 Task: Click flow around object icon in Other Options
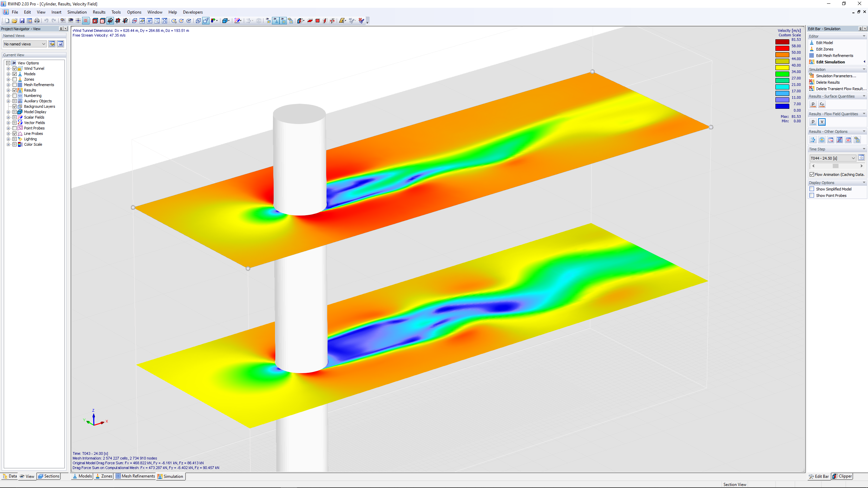pos(822,140)
